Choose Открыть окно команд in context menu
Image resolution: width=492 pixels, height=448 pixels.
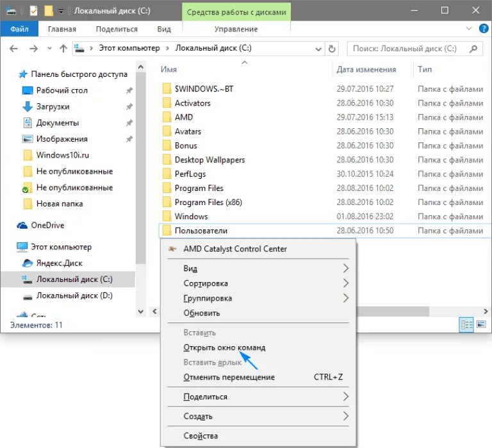point(258,347)
